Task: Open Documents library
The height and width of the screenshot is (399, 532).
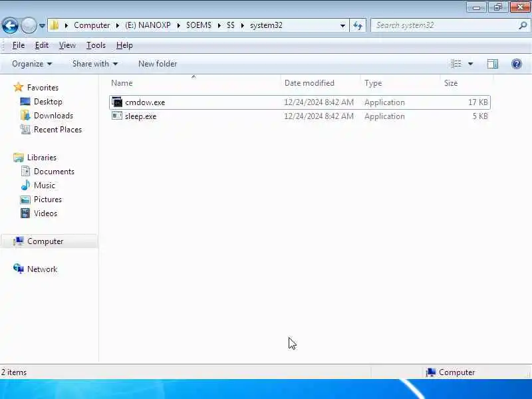Action: pos(54,172)
